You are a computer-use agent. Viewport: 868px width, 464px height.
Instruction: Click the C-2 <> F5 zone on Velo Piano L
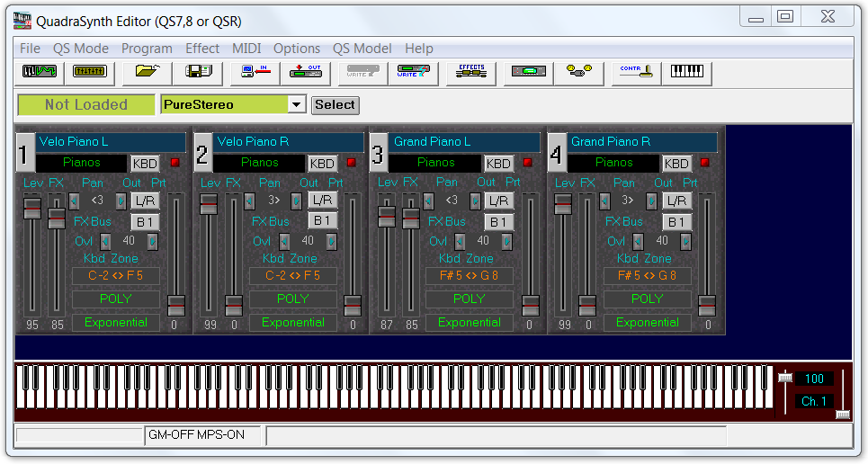(116, 276)
